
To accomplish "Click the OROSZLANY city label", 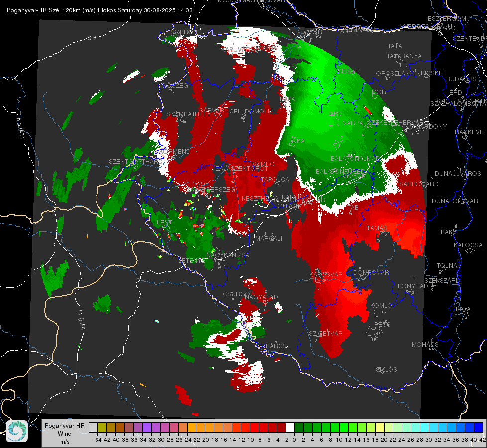I will (395, 74).
